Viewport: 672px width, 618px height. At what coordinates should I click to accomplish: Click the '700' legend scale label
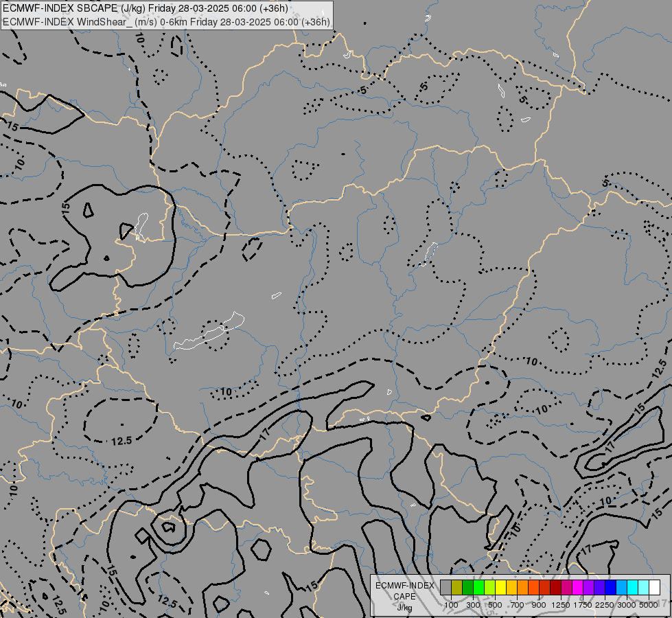[x=518, y=605]
